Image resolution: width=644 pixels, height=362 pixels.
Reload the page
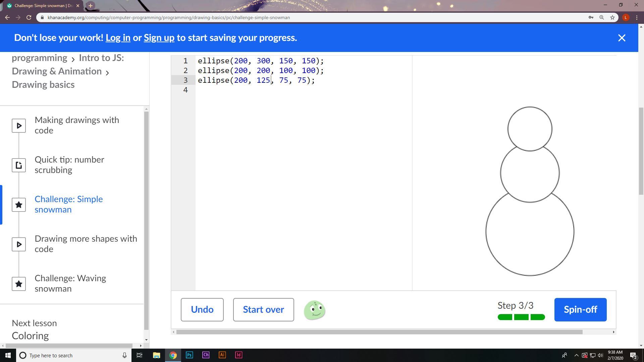[x=29, y=17]
